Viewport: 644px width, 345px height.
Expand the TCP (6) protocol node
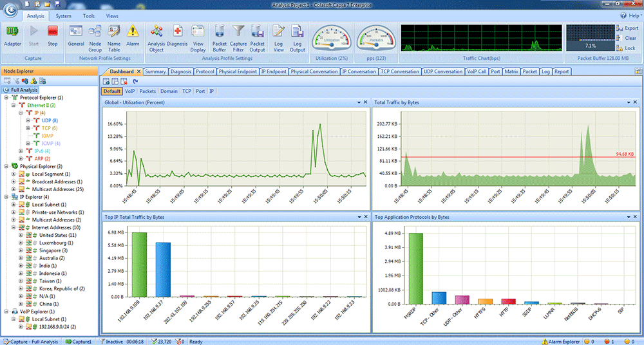point(28,128)
